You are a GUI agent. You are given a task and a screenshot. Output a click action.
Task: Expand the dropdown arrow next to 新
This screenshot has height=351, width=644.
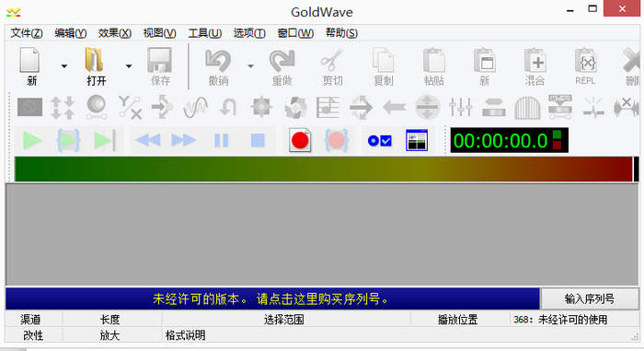point(64,65)
